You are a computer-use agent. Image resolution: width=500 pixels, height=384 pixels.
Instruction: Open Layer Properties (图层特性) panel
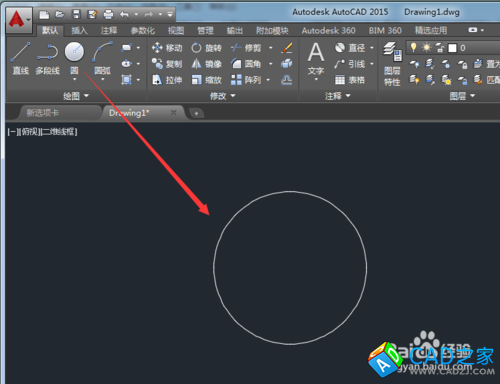[x=392, y=64]
